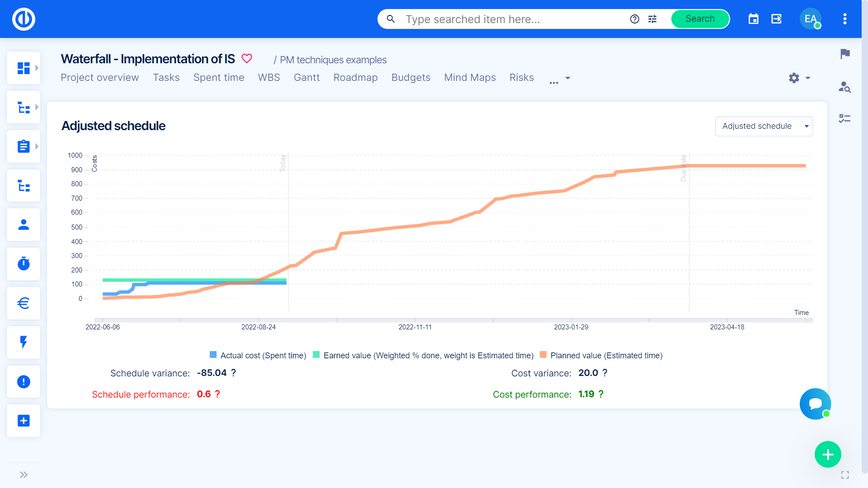
Task: Open the PM techniques examples parent link
Action: [333, 60]
